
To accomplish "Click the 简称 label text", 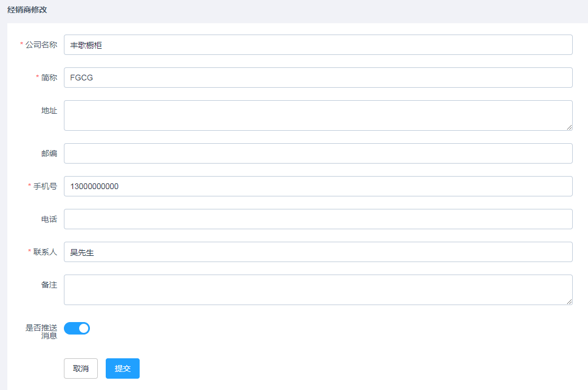I will click(x=49, y=78).
